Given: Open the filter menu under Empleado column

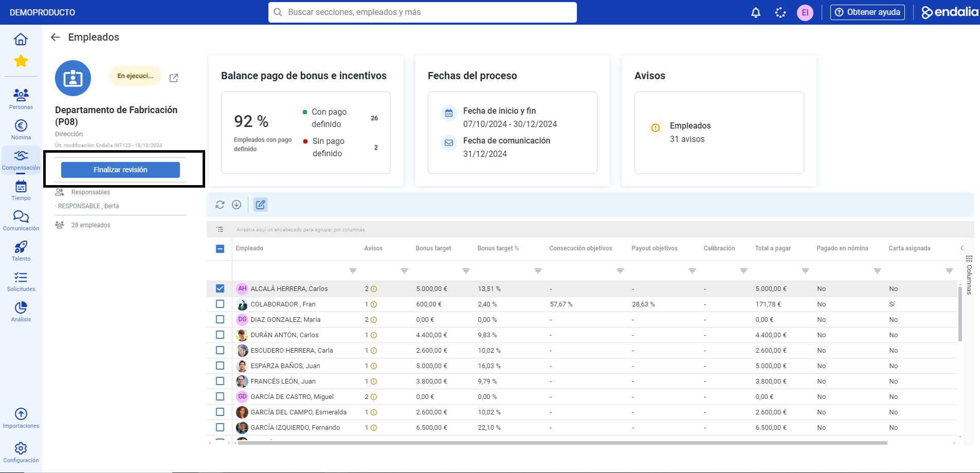Looking at the screenshot, I should (353, 271).
